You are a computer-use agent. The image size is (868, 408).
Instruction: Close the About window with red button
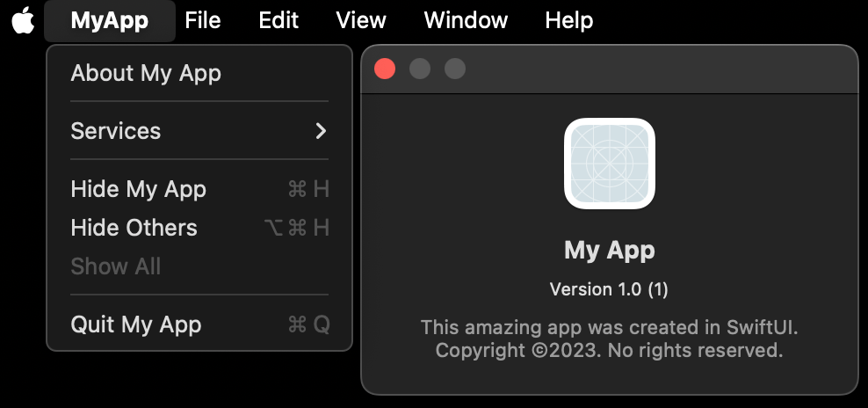coord(385,69)
